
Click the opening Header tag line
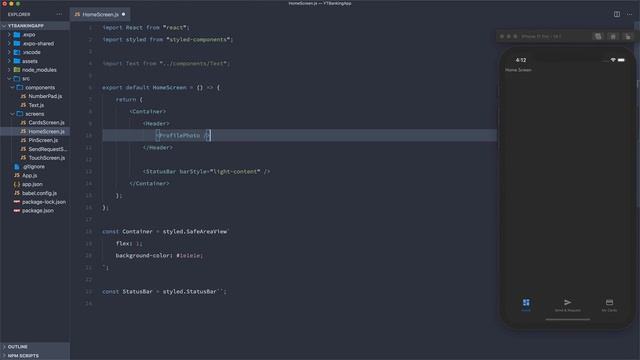tap(156, 123)
